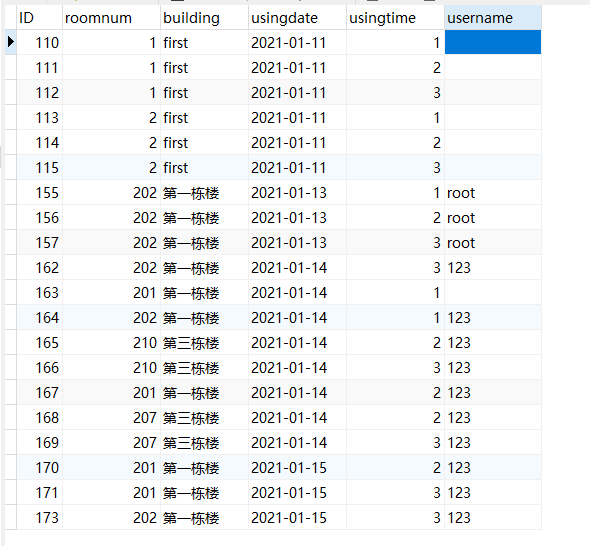
Task: Select roomnum 202 in row 173
Action: [x=111, y=517]
